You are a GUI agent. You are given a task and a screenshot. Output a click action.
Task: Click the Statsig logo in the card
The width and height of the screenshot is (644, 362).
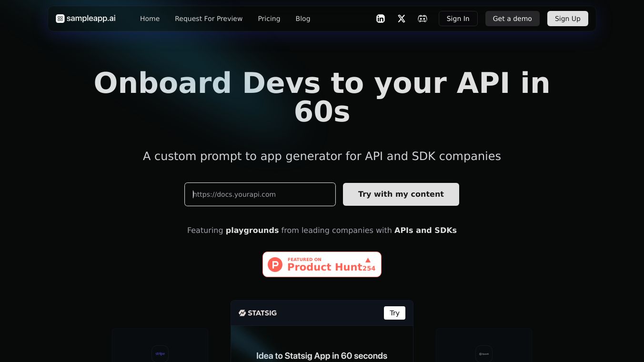pos(258,313)
